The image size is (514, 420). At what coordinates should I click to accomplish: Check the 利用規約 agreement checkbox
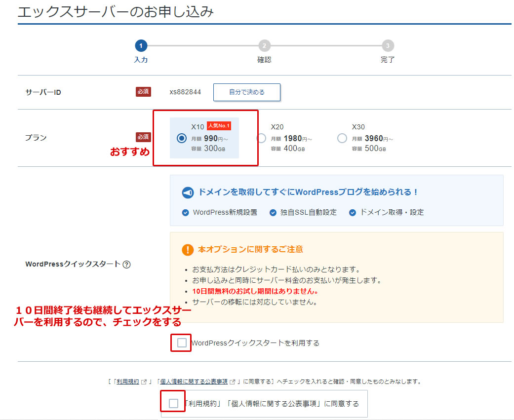pyautogui.click(x=173, y=403)
